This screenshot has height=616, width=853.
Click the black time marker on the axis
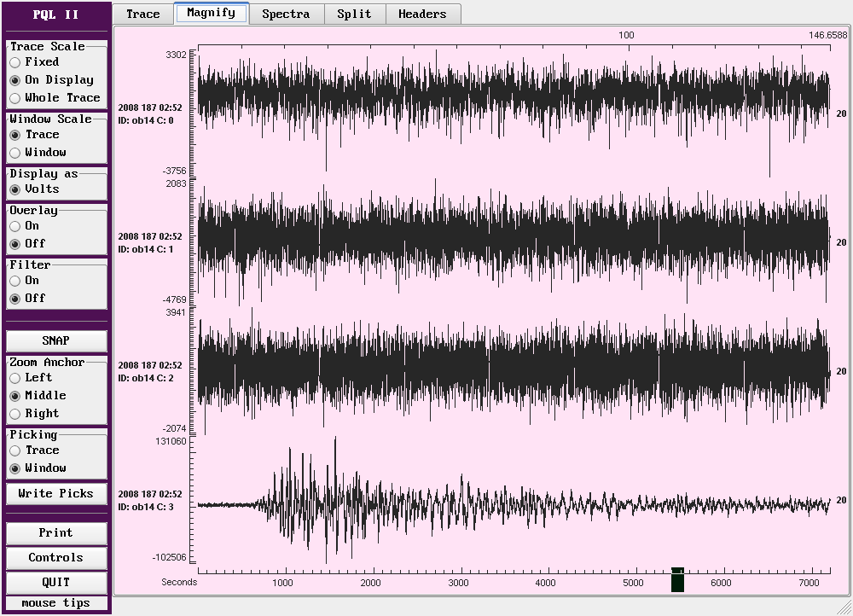pos(677,580)
